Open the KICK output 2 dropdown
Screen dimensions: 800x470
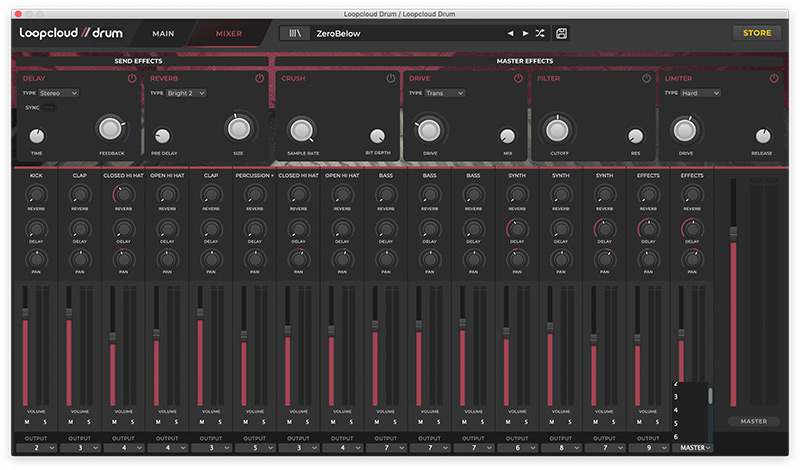coord(36,448)
